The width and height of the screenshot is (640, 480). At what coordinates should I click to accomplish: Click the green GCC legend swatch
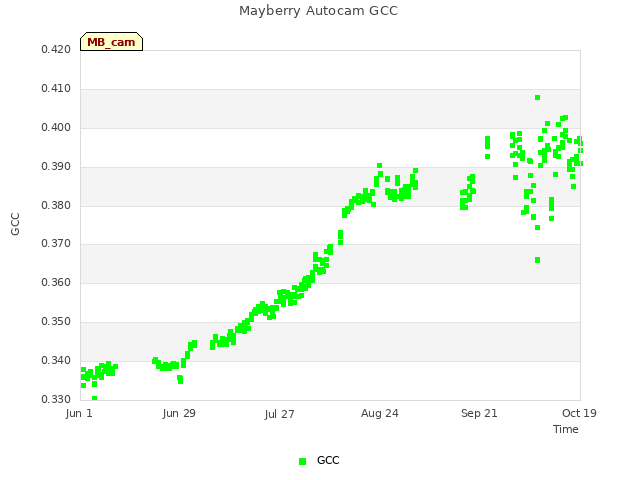click(x=302, y=461)
